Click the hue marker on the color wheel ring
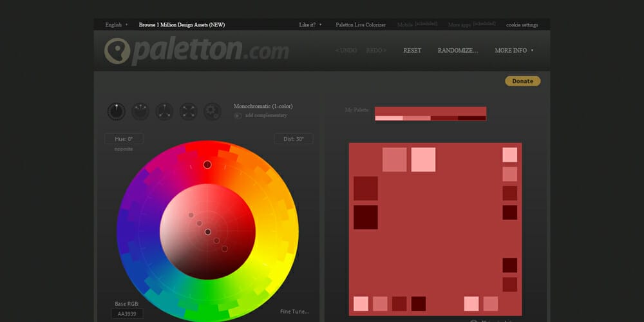This screenshot has height=322, width=644. [x=207, y=165]
